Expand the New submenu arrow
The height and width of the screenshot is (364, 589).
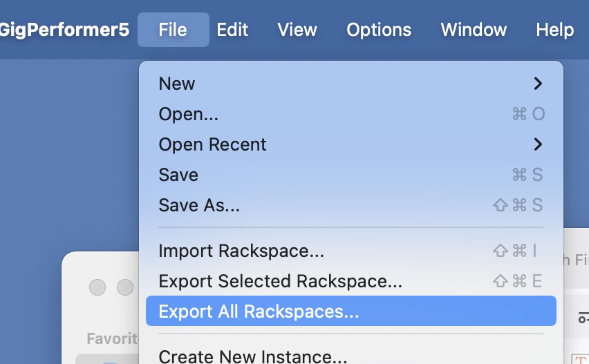[538, 84]
